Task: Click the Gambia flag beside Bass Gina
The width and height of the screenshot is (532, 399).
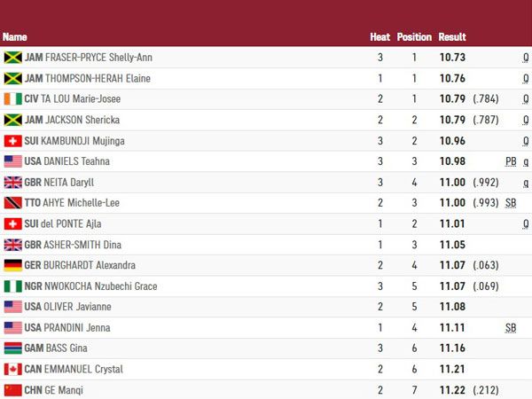Action: pyautogui.click(x=12, y=348)
